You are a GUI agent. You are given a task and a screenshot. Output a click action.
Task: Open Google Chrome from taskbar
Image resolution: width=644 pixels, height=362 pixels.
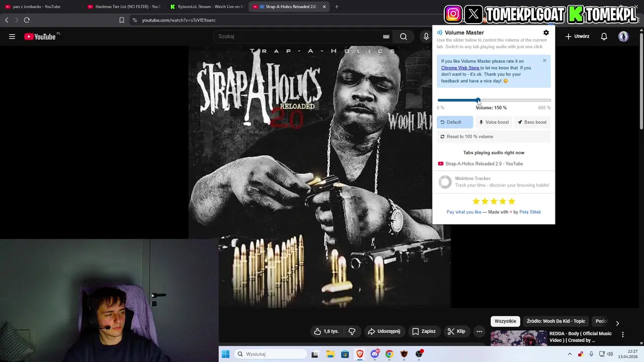(x=389, y=354)
